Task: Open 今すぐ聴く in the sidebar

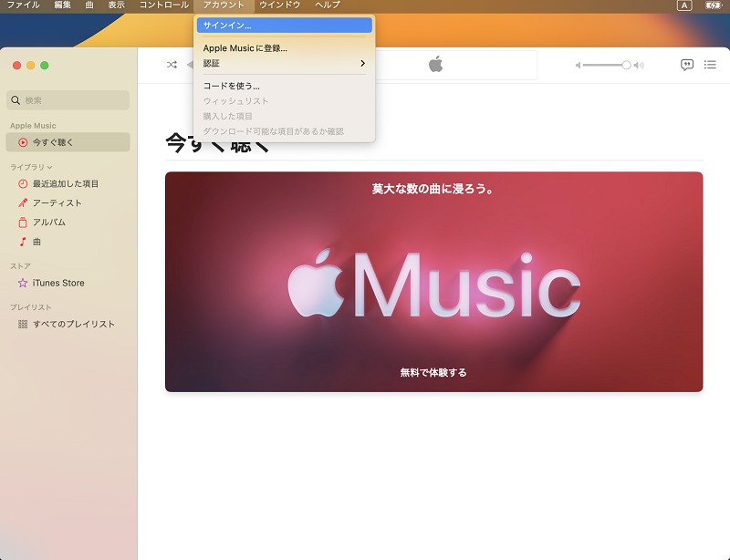Action: point(68,142)
